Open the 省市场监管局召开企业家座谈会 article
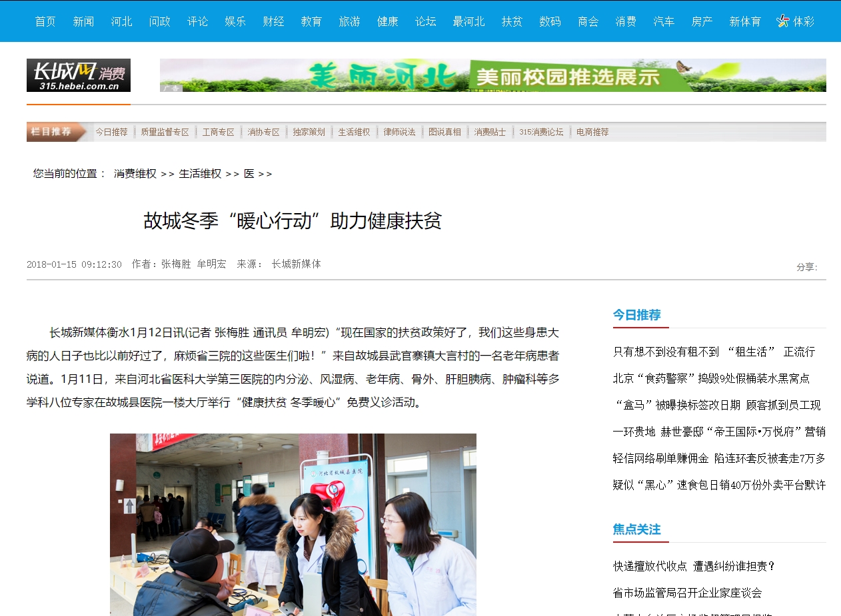This screenshot has width=841, height=616. (x=687, y=593)
